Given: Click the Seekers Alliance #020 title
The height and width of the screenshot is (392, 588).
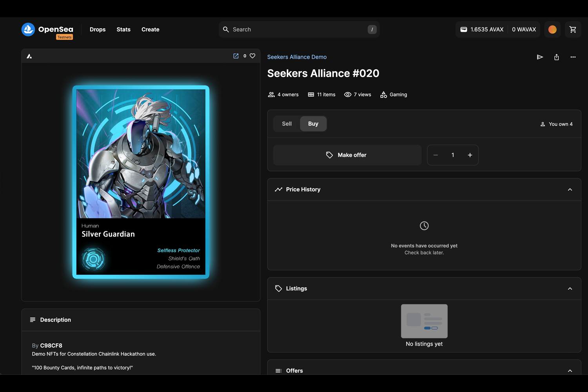Looking at the screenshot, I should pos(323,73).
